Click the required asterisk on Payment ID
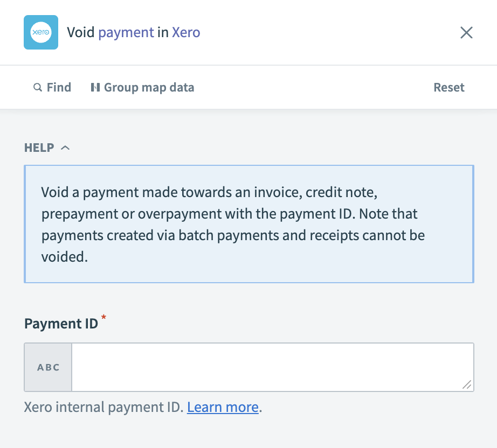The image size is (497, 448). 102,318
